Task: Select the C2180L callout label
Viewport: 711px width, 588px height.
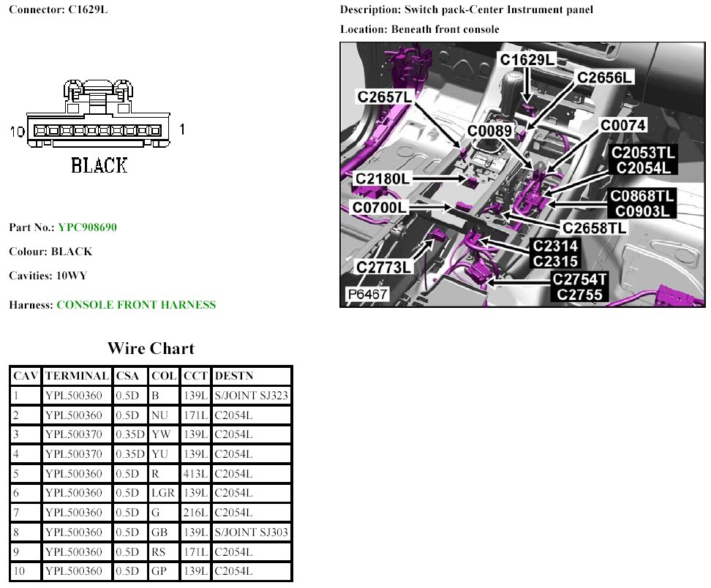Action: [383, 178]
